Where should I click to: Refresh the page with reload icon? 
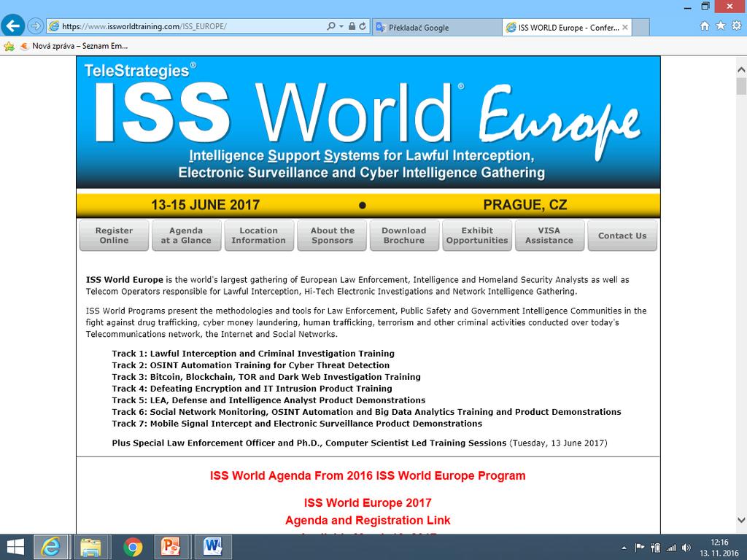coord(363,26)
